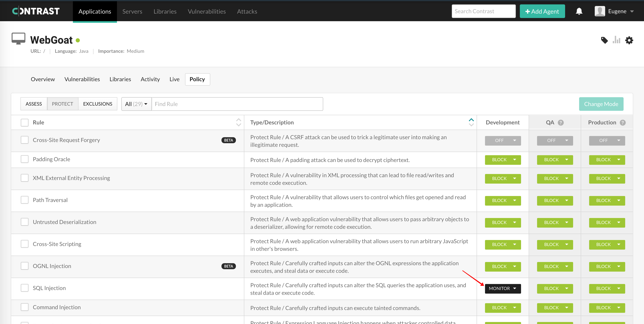Open CSRF QA OFF dropdown
The image size is (644, 324).
click(555, 141)
